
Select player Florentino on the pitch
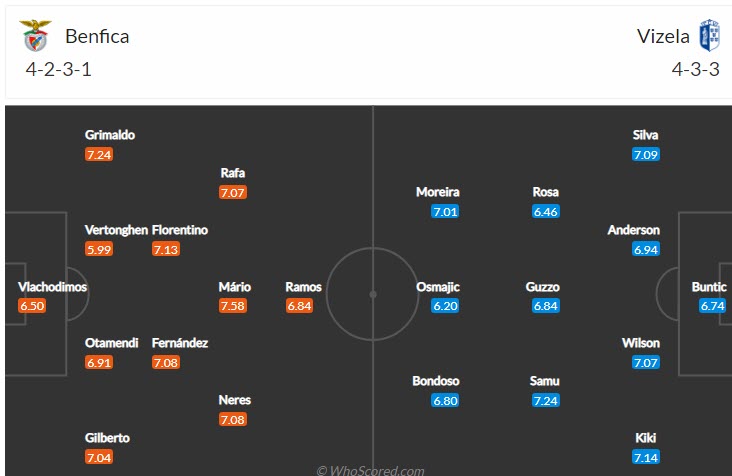click(180, 230)
